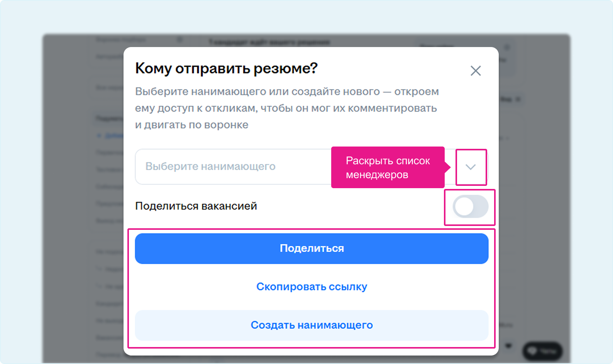The height and width of the screenshot is (364, 613).
Task: Click the blurred icon in top-right card
Action: (507, 47)
